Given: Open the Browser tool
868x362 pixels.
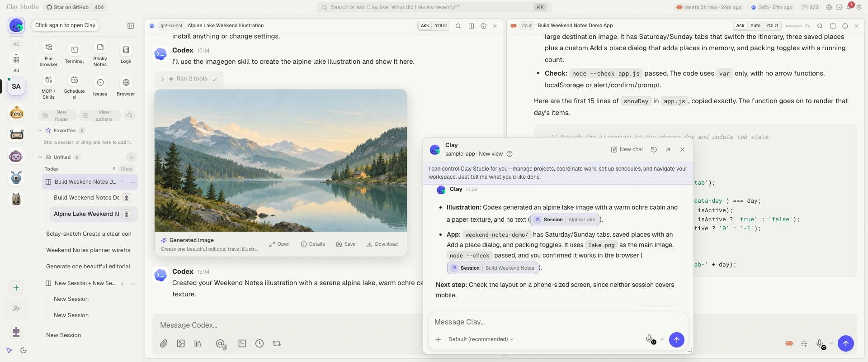Looking at the screenshot, I should 126,87.
